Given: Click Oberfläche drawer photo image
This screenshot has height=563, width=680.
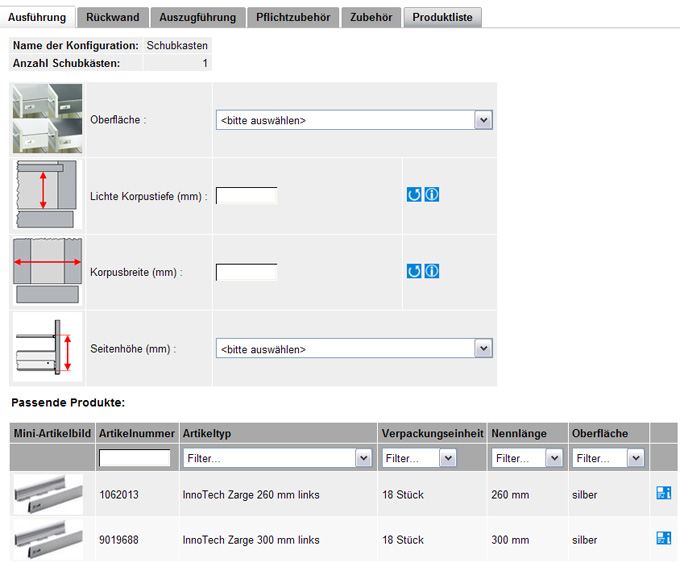Looking at the screenshot, I should [x=47, y=119].
